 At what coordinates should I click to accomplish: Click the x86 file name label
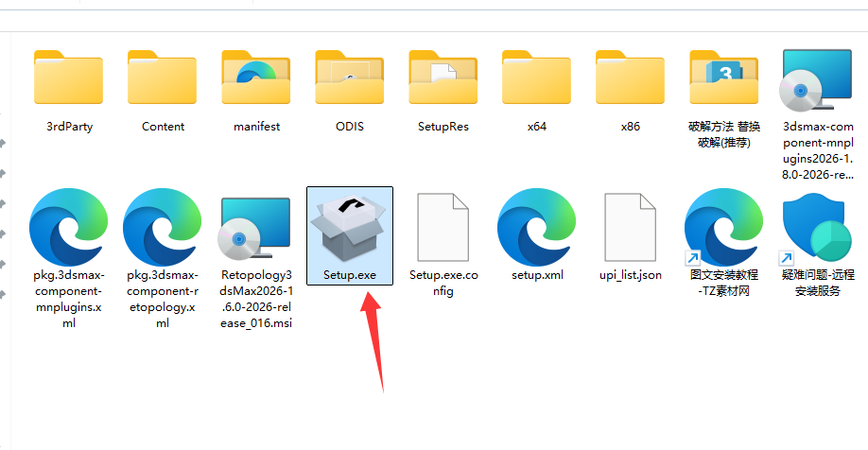tap(631, 127)
